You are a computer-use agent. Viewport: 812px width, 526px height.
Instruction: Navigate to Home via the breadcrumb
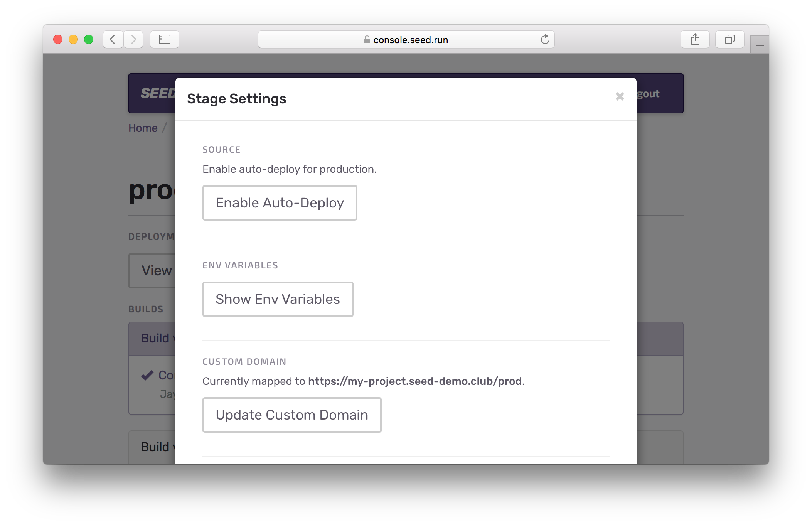pyautogui.click(x=143, y=128)
